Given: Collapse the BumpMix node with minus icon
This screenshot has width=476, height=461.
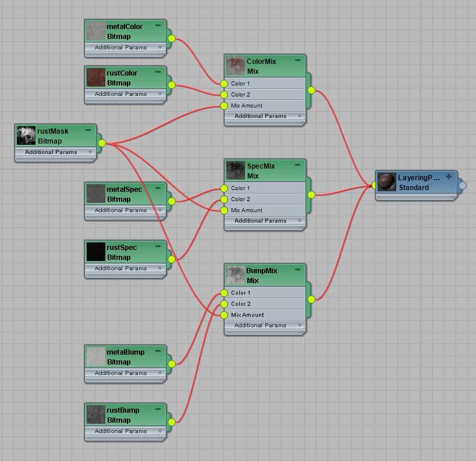Looking at the screenshot, I should pos(298,270).
